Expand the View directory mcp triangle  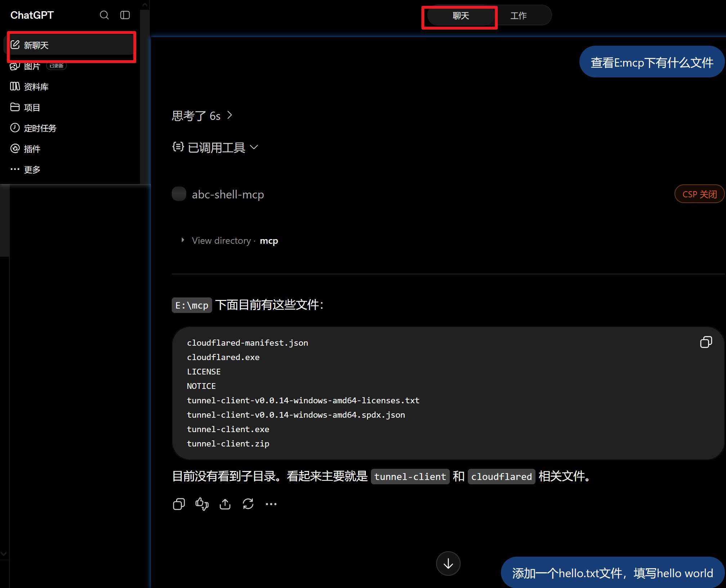coord(183,240)
